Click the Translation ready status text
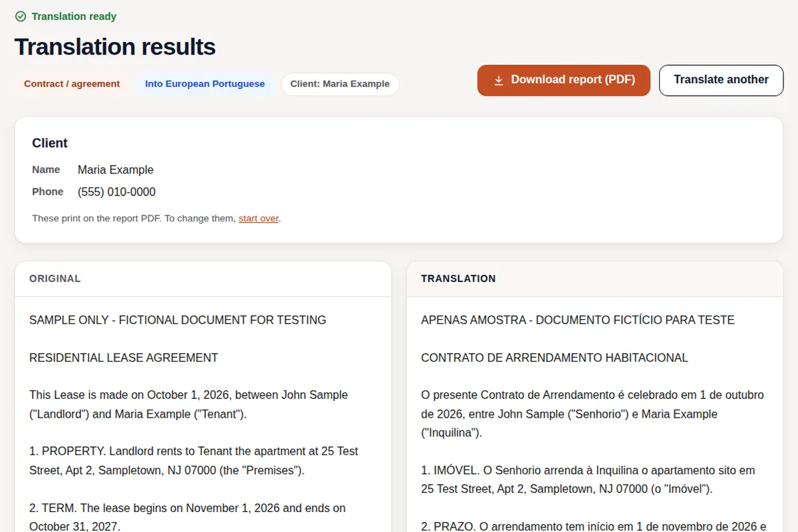The image size is (798, 532). pos(74,16)
